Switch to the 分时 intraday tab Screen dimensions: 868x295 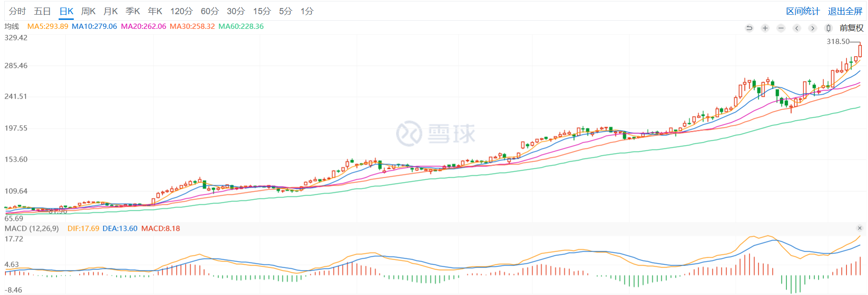tap(17, 11)
